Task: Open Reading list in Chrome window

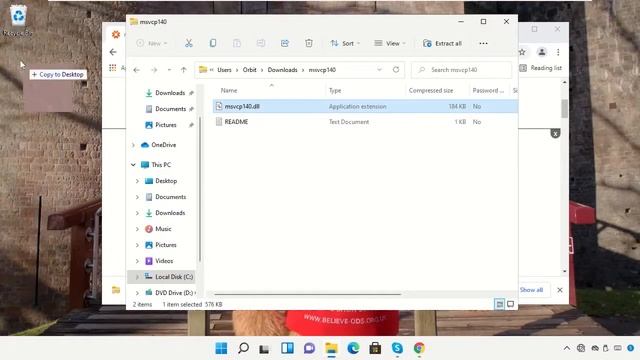Action: pos(540,68)
